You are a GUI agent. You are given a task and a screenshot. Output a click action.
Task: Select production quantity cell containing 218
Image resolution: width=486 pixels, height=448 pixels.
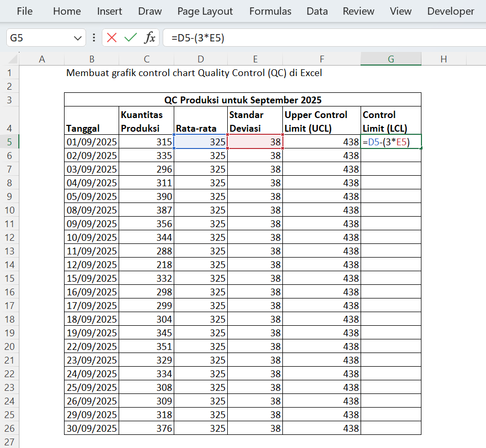coord(146,264)
